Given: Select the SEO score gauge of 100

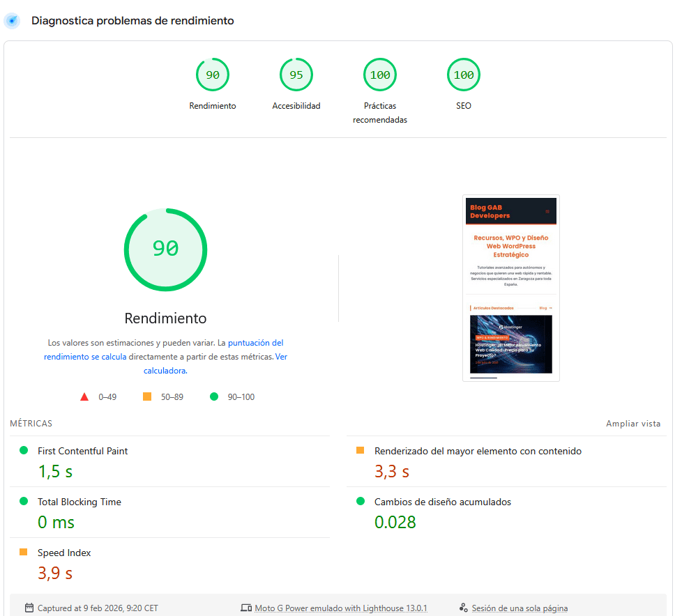Looking at the screenshot, I should 464,75.
